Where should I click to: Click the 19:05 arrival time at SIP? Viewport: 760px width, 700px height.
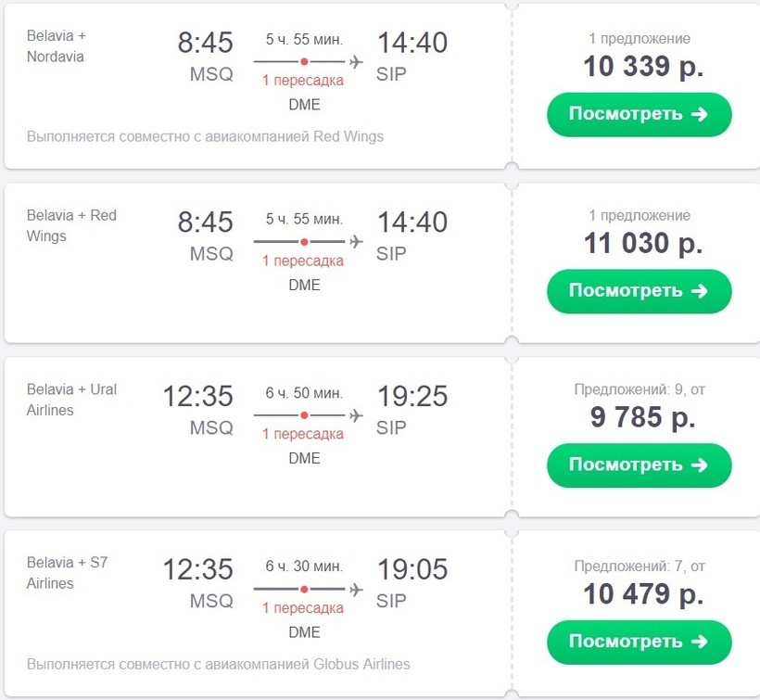[x=412, y=569]
